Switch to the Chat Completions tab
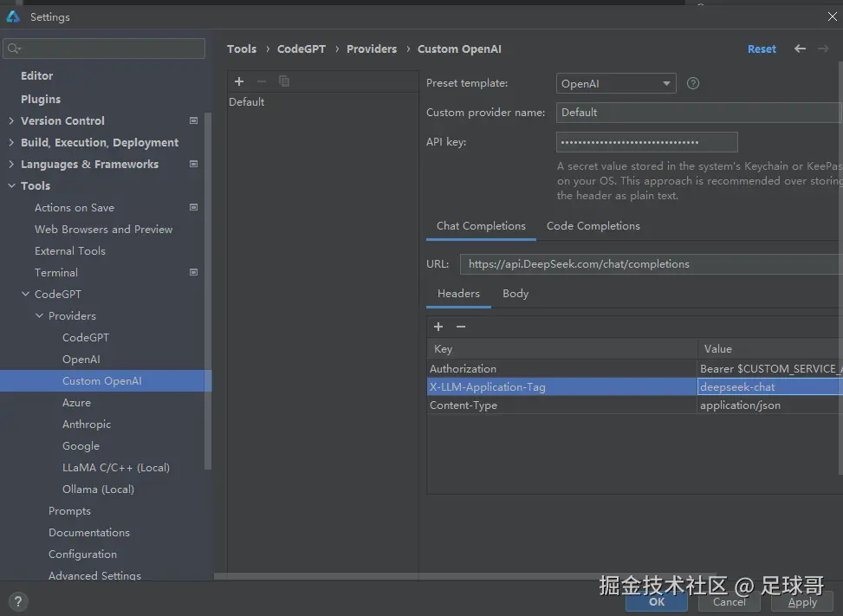This screenshot has height=616, width=843. [x=481, y=226]
